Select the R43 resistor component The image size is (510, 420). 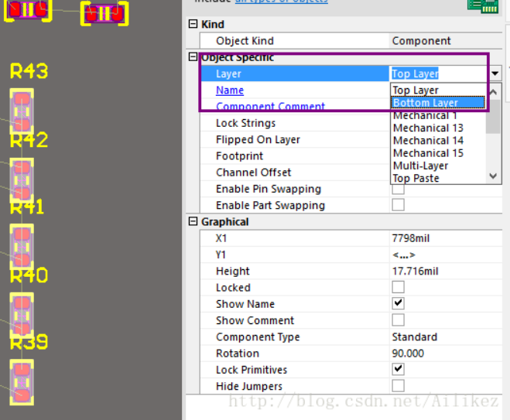coord(22,111)
